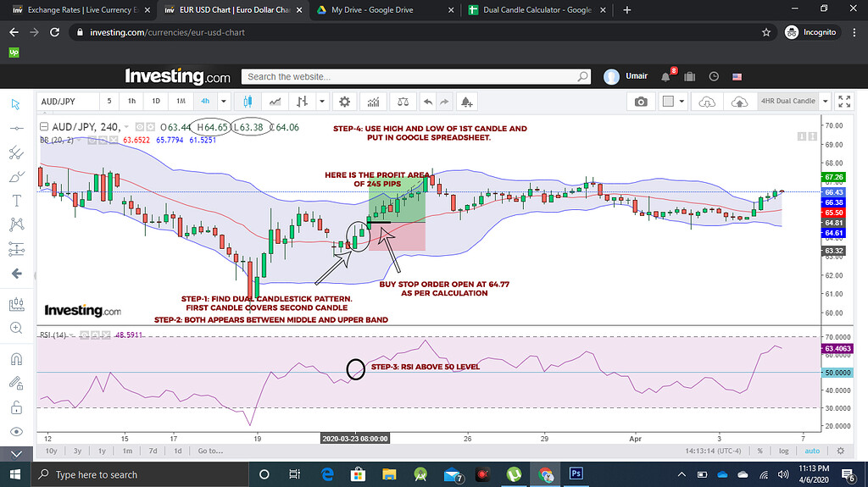Image resolution: width=868 pixels, height=487 pixels.
Task: Open chart Settings gear icon
Action: tap(344, 102)
